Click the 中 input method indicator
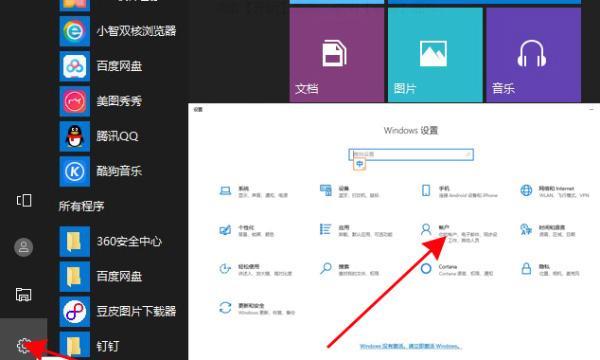This screenshot has height=360, width=600. (360, 165)
